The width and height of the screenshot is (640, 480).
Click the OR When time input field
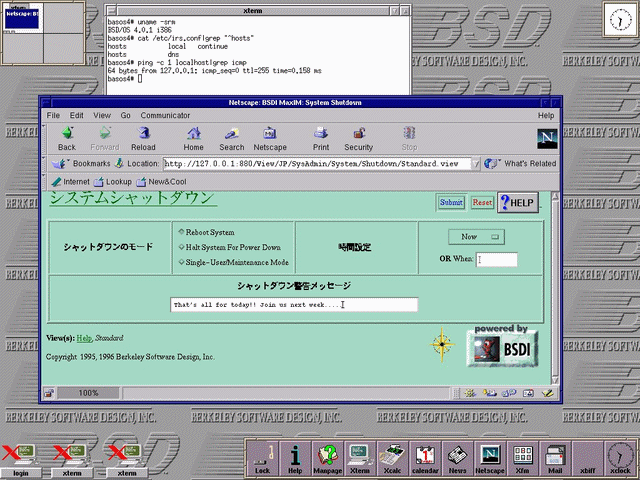point(496,260)
